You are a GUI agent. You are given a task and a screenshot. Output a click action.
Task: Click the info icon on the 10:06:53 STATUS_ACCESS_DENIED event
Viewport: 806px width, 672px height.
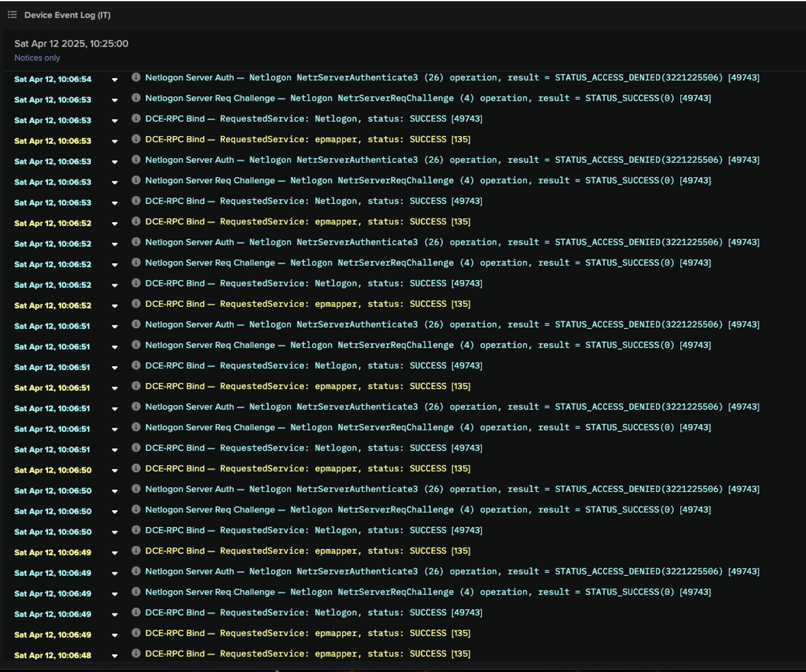[136, 159]
